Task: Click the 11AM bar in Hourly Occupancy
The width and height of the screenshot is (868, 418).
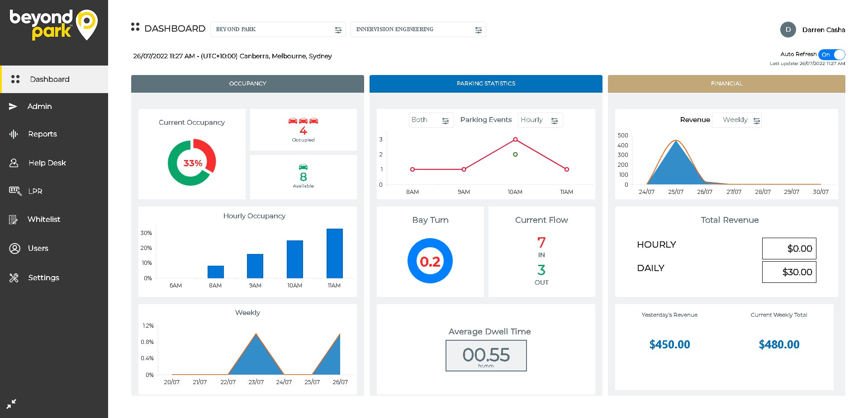Action: [x=335, y=253]
